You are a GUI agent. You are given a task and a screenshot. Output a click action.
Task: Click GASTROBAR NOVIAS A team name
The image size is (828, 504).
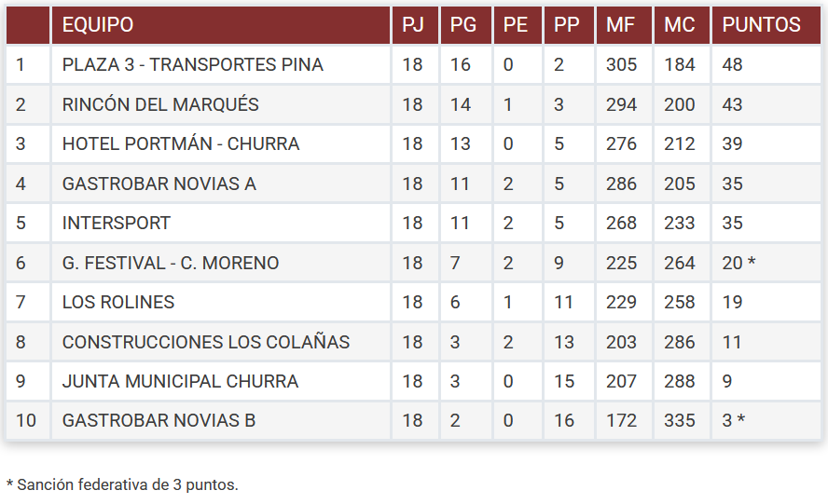coord(159,184)
